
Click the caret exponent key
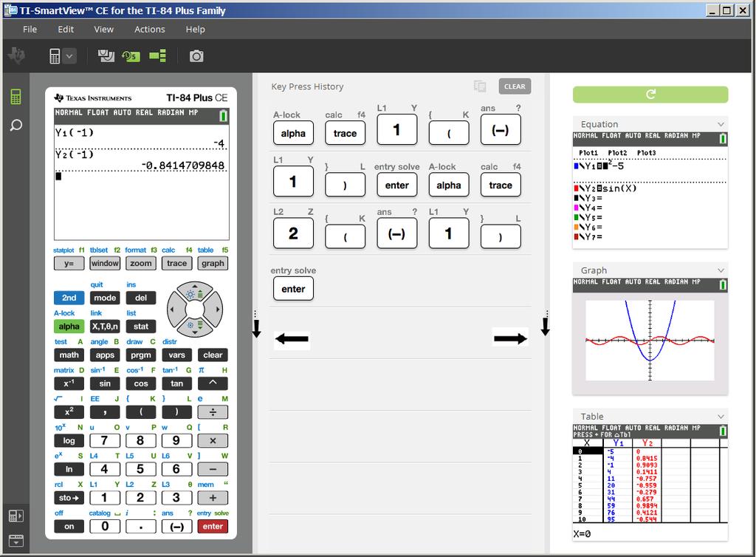[x=213, y=383]
